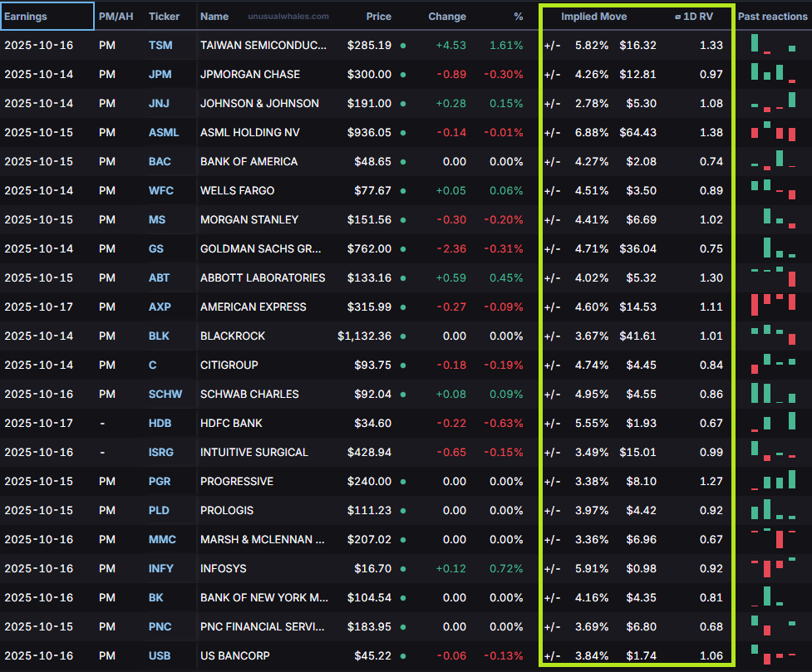This screenshot has height=672, width=812.
Task: Open the PGR ticker link
Action: pyautogui.click(x=160, y=481)
